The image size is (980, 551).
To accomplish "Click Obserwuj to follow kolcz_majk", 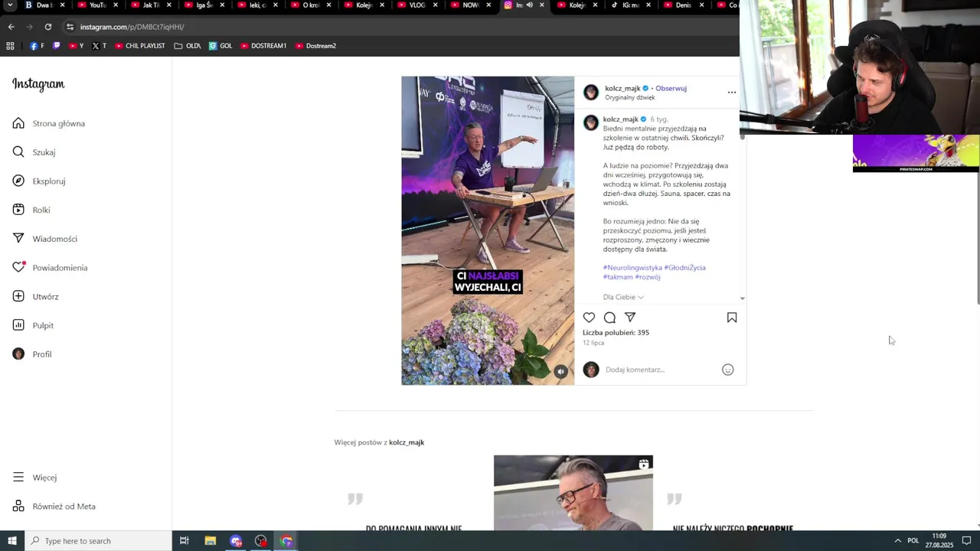I will (x=671, y=88).
